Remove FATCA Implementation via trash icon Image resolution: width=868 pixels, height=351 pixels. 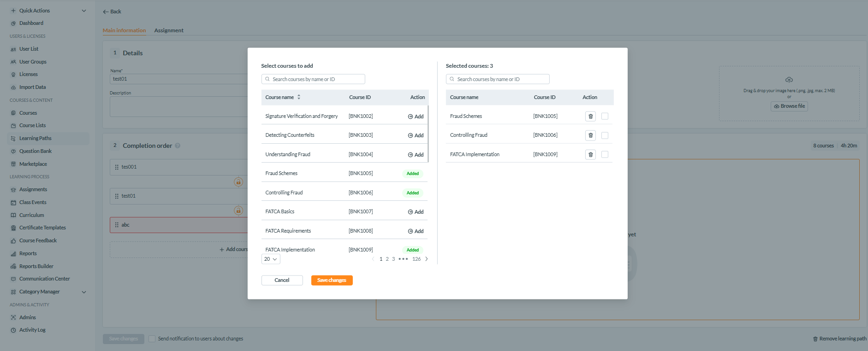coord(590,155)
